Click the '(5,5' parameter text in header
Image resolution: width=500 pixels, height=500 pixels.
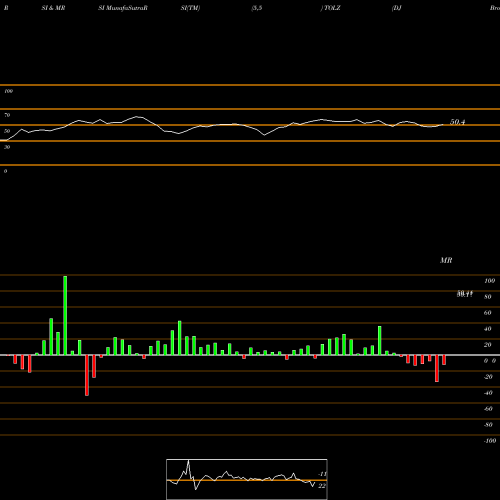click(257, 8)
